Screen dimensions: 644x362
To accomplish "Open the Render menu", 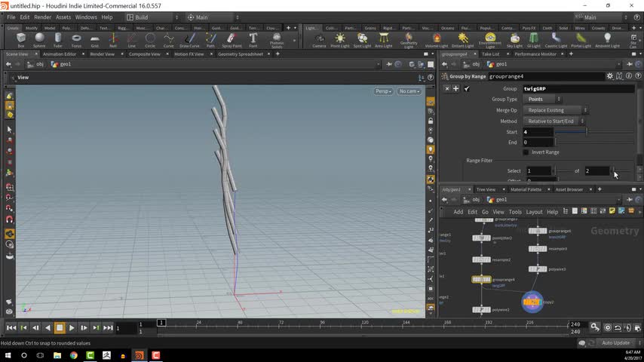I will [x=43, y=17].
